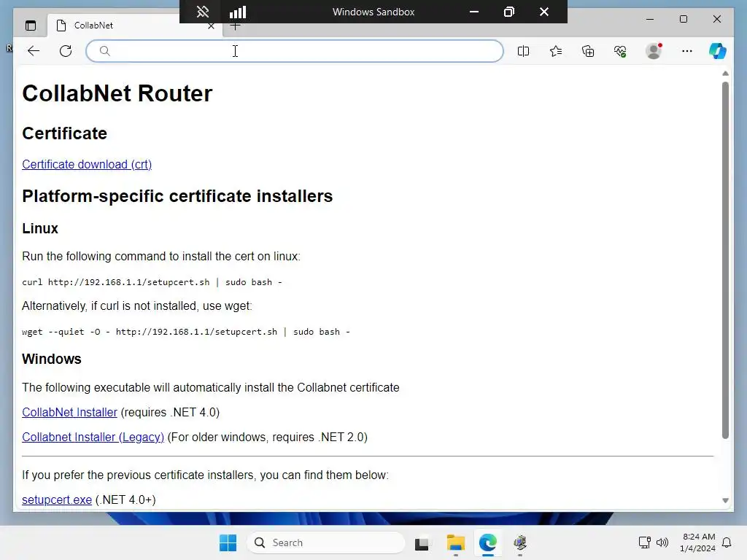The height and width of the screenshot is (560, 747).
Task: Focus the address bar field
Action: [x=295, y=51]
